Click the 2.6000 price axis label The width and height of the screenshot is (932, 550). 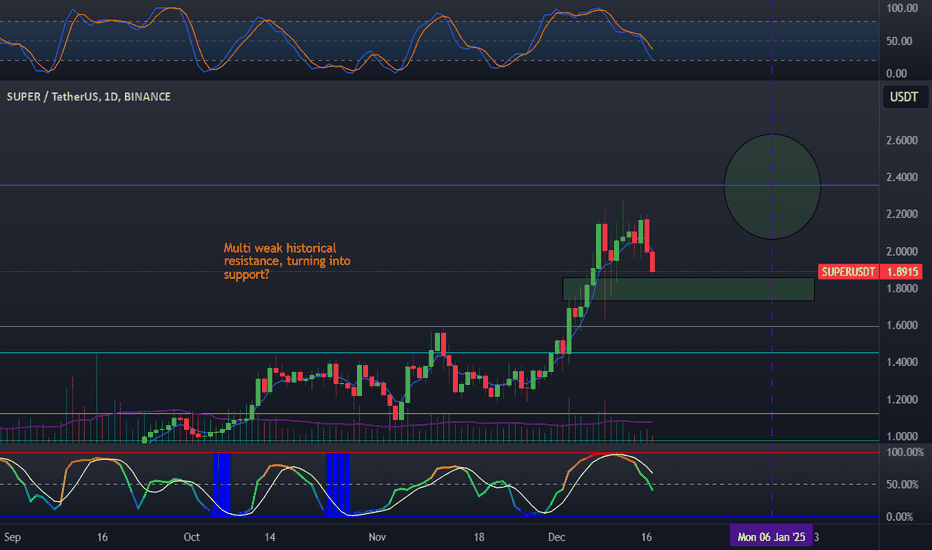(x=902, y=140)
